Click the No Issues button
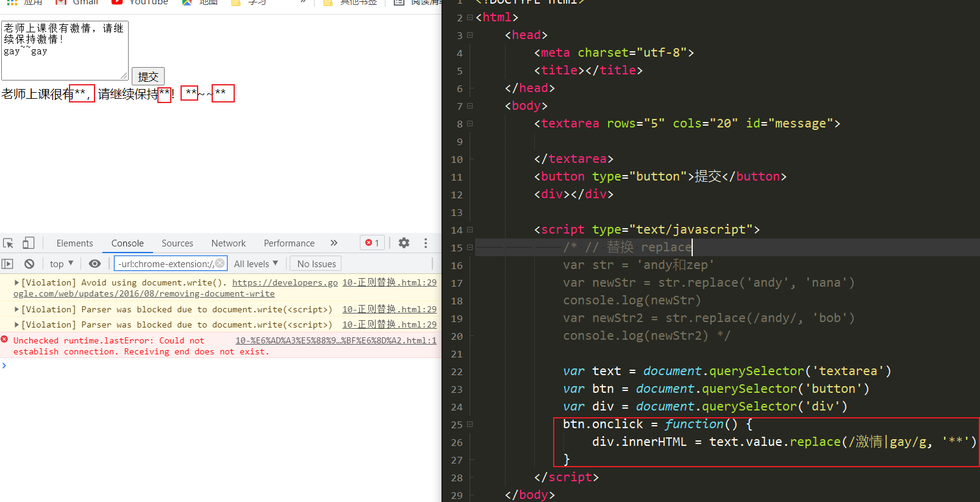Viewport: 980px width, 502px height. click(x=317, y=264)
